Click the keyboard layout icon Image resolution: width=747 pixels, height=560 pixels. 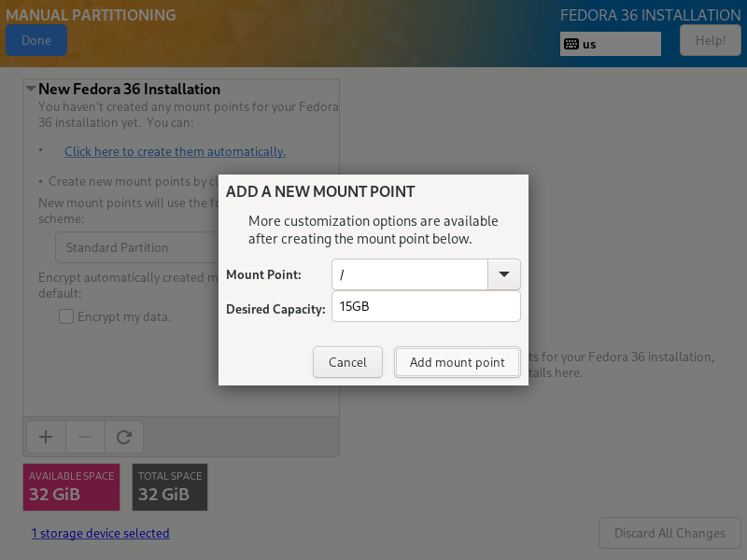[571, 44]
